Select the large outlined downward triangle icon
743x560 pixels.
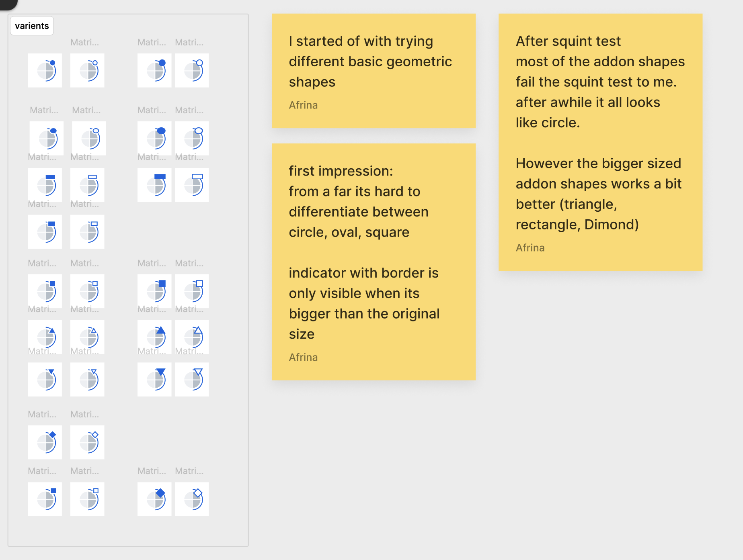pos(192,380)
